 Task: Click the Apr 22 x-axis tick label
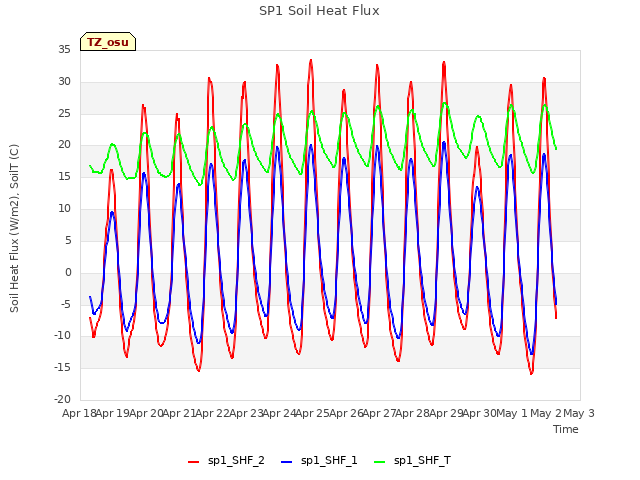(212, 413)
